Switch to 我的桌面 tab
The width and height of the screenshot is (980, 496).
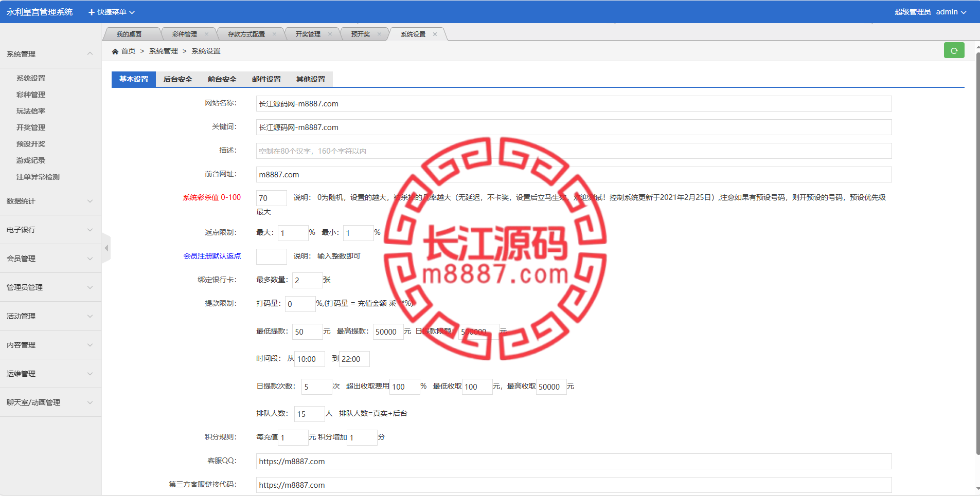coord(129,34)
